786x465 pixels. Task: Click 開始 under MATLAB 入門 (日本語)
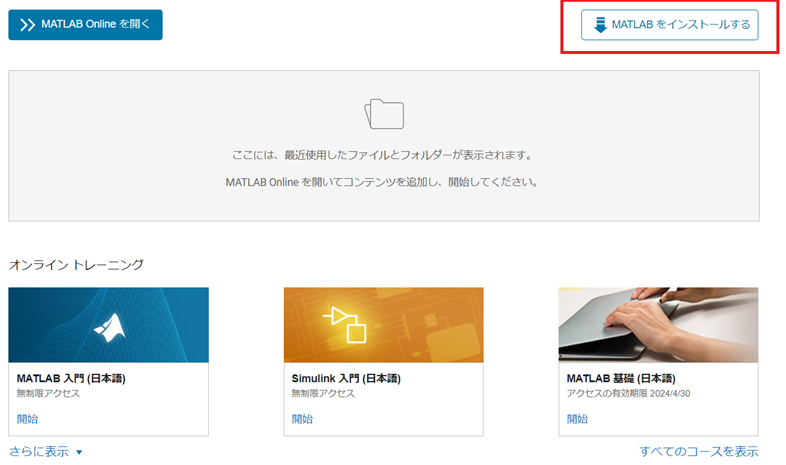27,419
